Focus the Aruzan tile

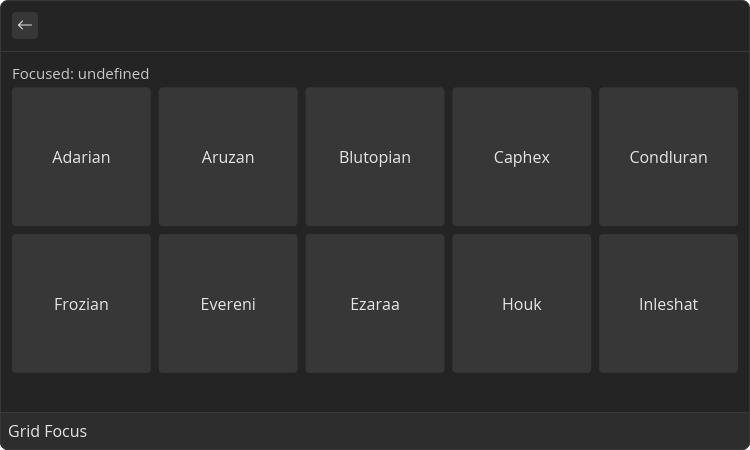coord(228,156)
